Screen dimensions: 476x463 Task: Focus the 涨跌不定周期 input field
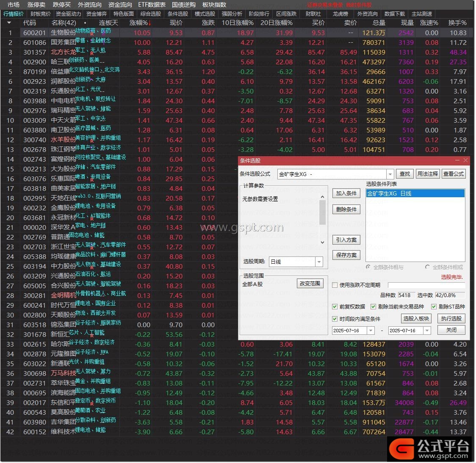pos(426,285)
